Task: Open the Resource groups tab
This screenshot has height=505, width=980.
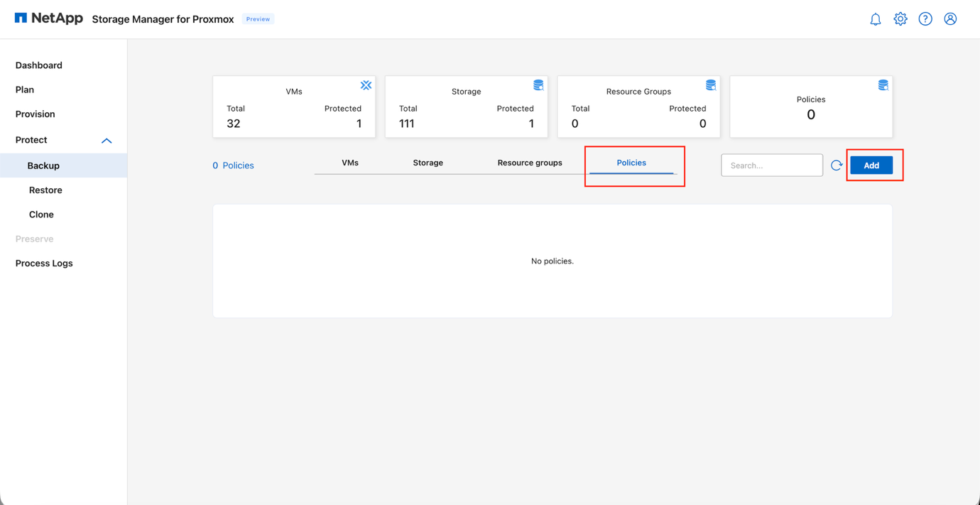Action: pyautogui.click(x=529, y=163)
